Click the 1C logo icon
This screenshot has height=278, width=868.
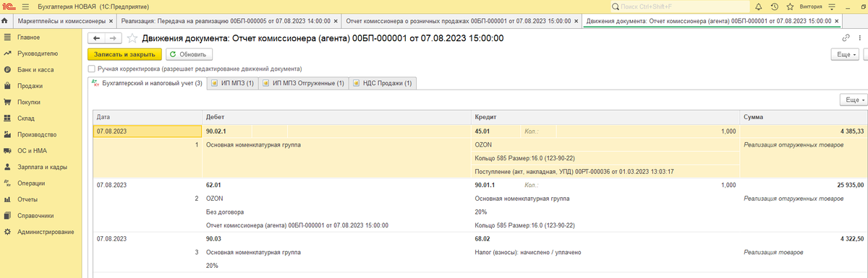coord(9,6)
